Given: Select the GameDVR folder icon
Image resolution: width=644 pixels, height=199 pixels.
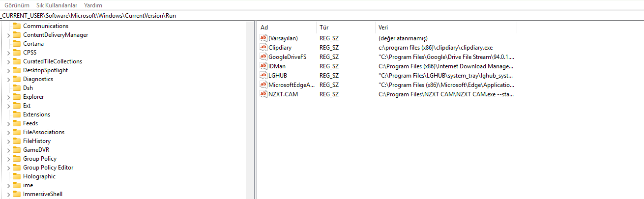Looking at the screenshot, I should tap(16, 150).
